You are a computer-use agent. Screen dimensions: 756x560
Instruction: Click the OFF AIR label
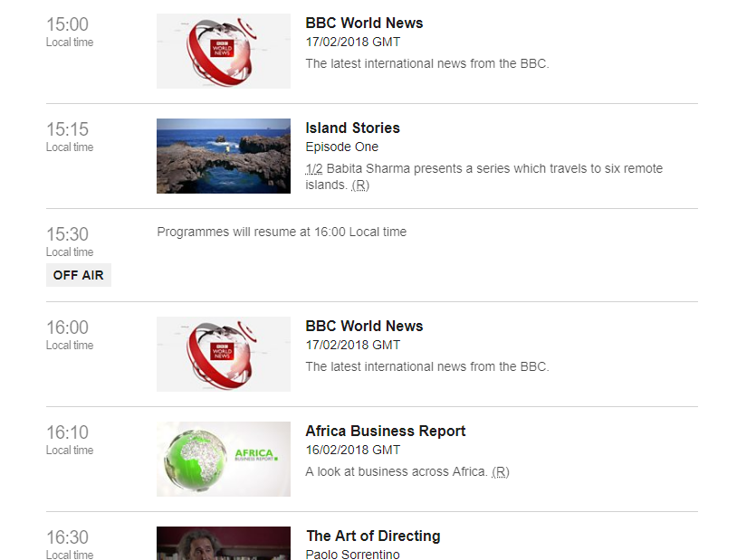(79, 275)
